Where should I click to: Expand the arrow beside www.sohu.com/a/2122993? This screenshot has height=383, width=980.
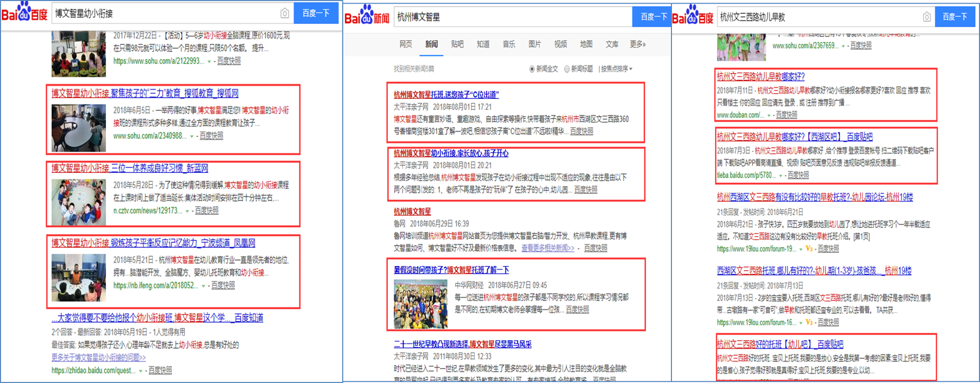pos(209,62)
